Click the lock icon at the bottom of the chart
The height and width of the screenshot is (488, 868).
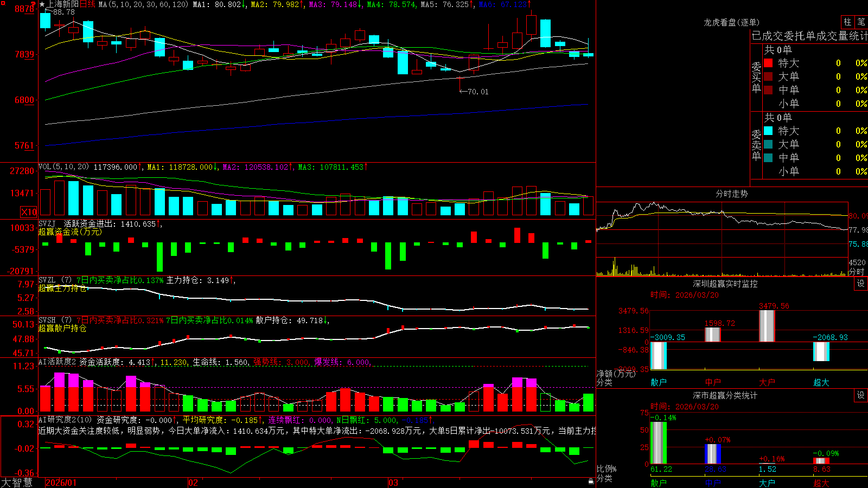coord(591,481)
